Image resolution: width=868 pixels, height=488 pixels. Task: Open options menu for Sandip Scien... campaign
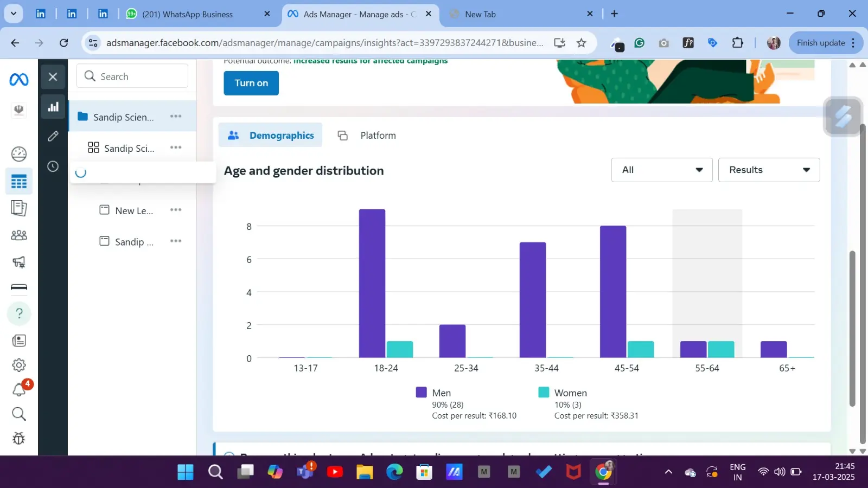[176, 117]
